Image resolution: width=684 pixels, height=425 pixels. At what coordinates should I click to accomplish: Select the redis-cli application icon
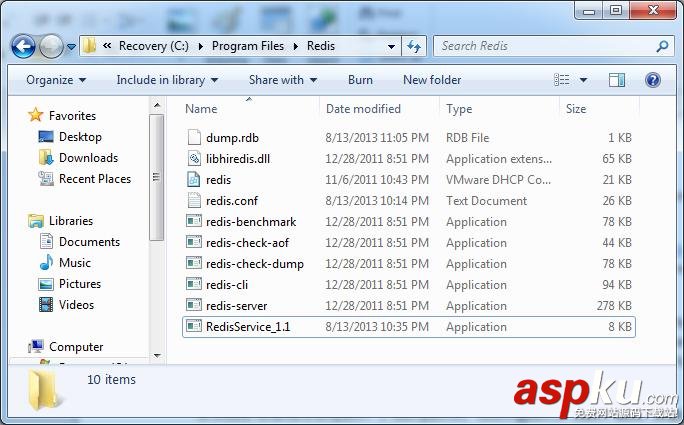(x=194, y=284)
